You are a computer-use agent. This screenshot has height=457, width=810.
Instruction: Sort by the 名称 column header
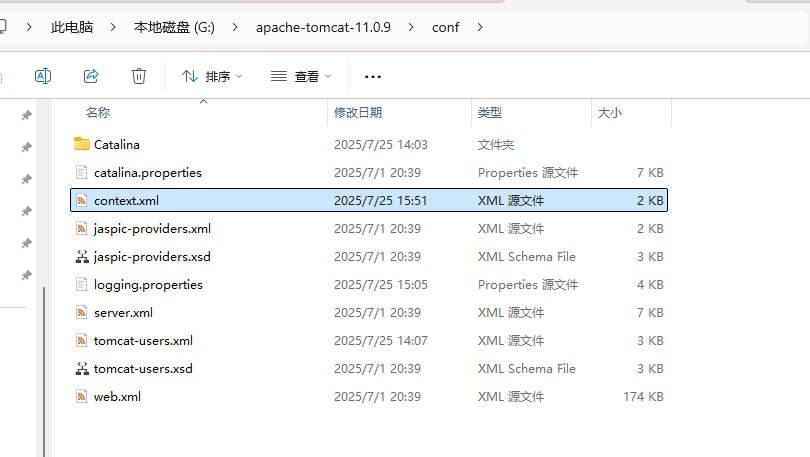98,113
